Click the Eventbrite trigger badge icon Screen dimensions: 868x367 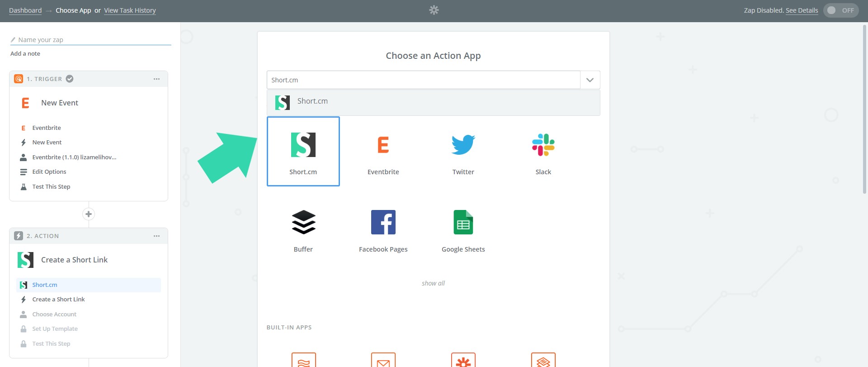(19, 79)
